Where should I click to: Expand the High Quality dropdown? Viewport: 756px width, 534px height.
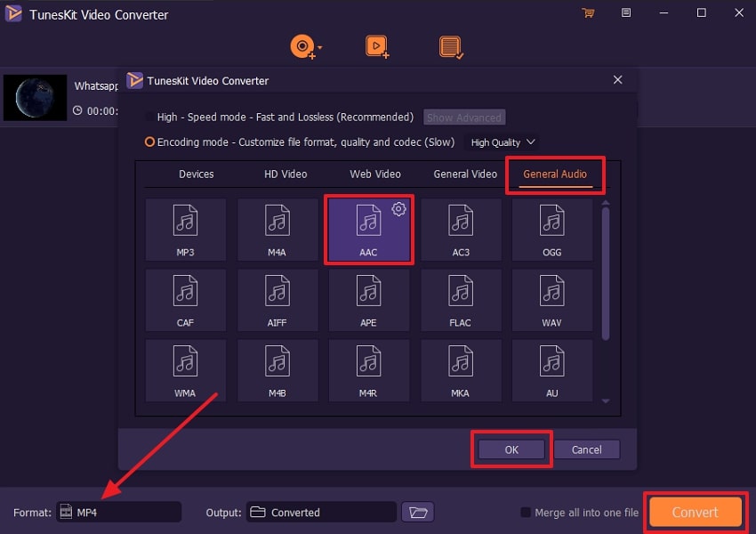[x=503, y=142]
